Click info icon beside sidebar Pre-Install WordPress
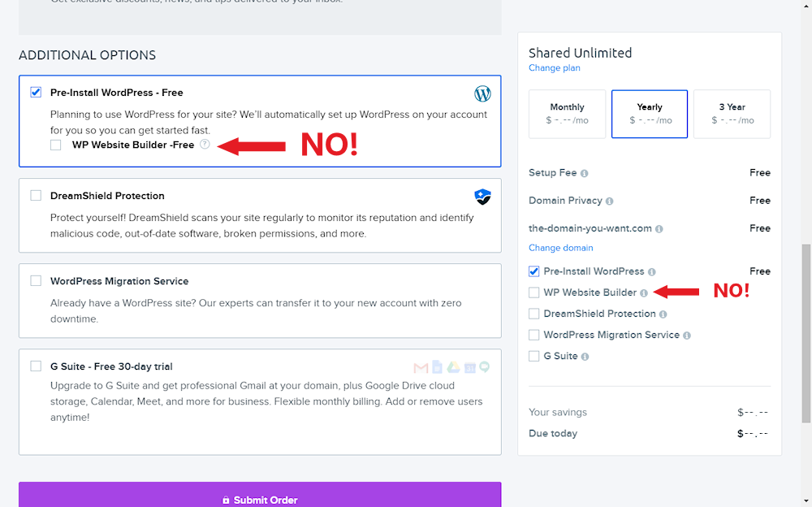 tap(652, 271)
